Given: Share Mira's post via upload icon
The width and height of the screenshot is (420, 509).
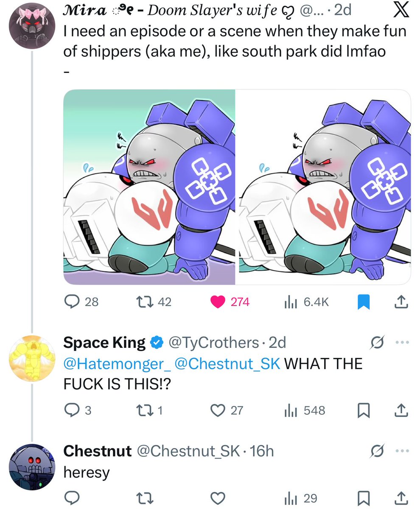Looking at the screenshot, I should pos(401,302).
